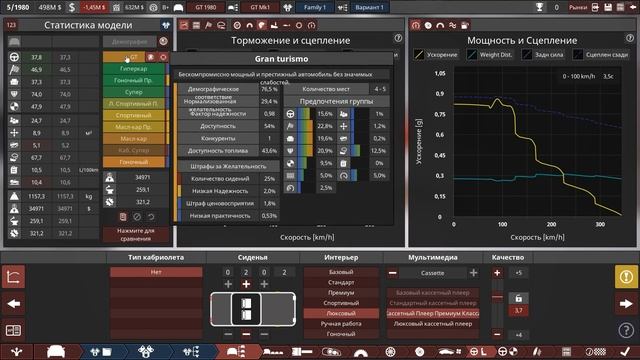Open the checkmark finish tab in bottom bar

coord(626,351)
